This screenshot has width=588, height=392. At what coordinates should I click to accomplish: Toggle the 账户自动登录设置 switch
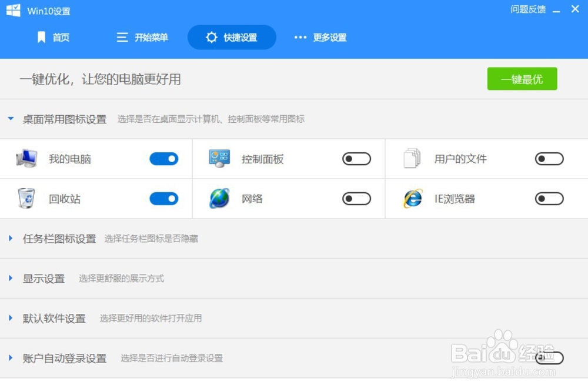point(549,358)
